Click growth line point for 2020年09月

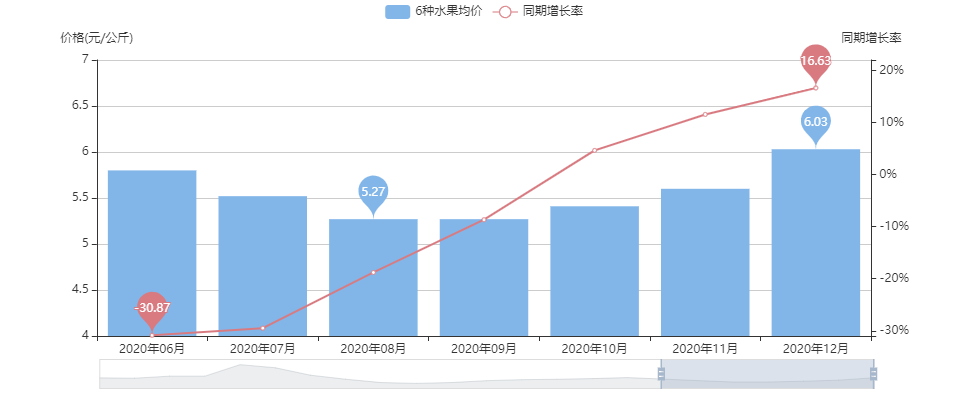coord(483,219)
